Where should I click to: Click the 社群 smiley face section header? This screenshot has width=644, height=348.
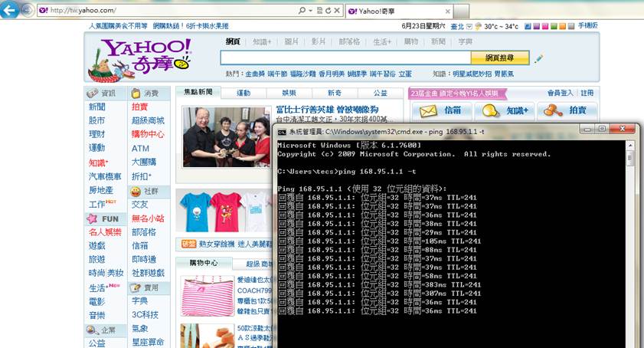pyautogui.click(x=149, y=192)
